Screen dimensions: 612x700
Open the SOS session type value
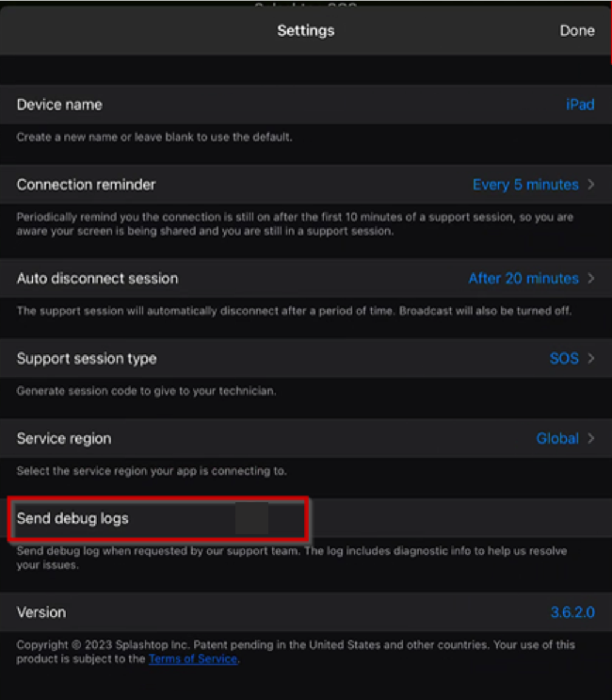pos(564,358)
